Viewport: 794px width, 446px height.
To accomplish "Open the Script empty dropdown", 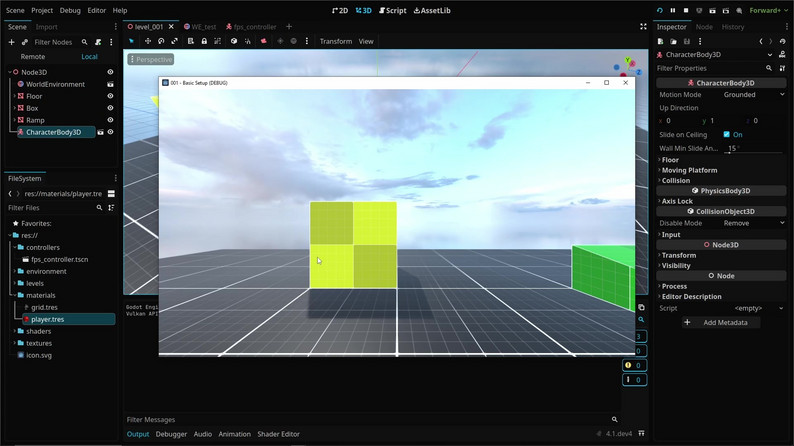I will 753,308.
